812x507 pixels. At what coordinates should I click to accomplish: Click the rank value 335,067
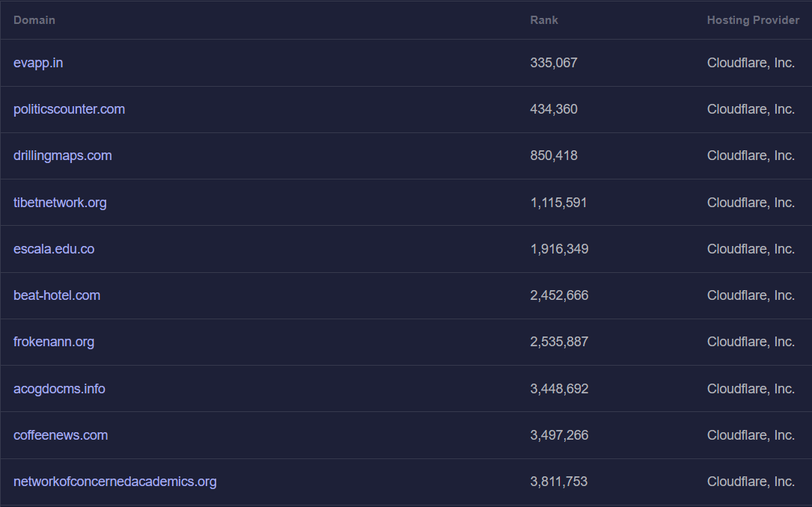point(554,63)
